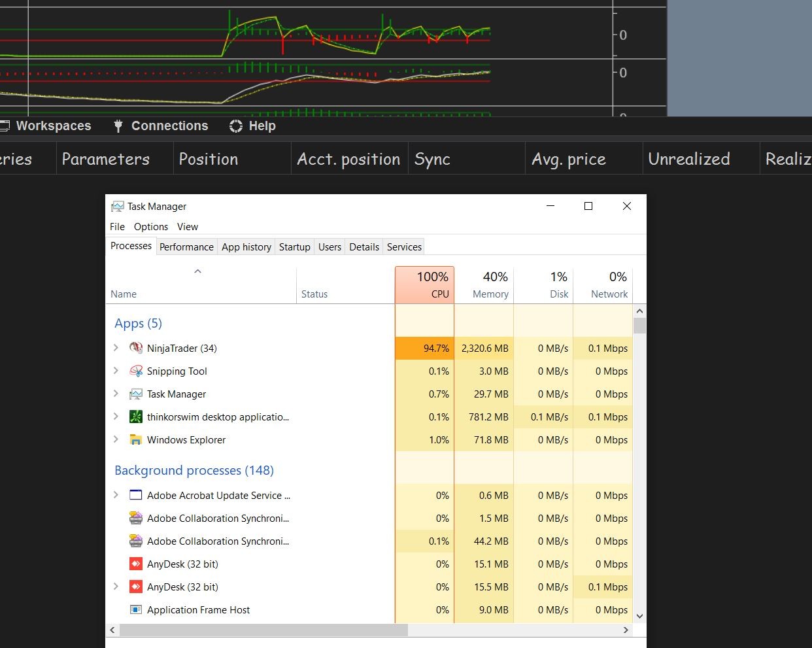The height and width of the screenshot is (648, 812).
Task: Click the vertical scrollbar up arrow
Action: click(x=639, y=311)
